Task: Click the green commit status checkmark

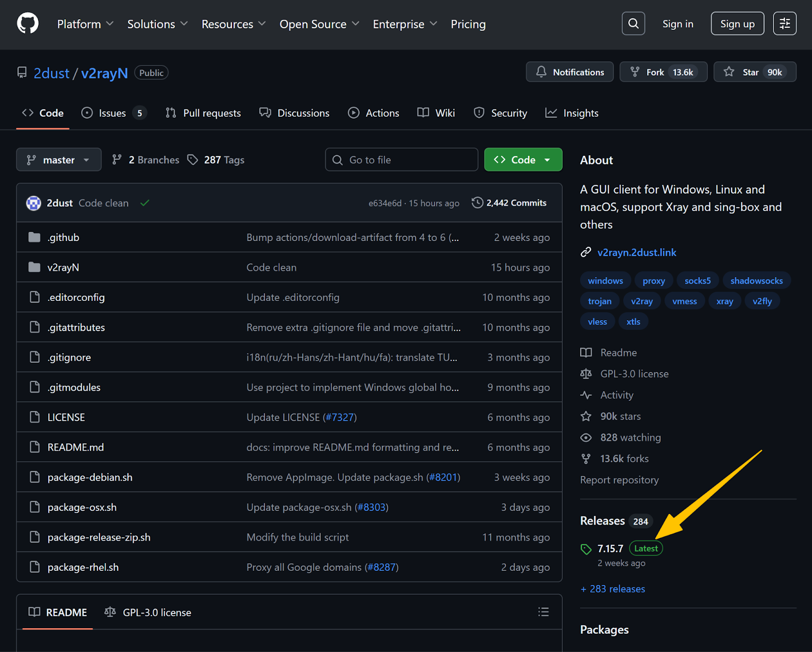Action: click(x=145, y=203)
